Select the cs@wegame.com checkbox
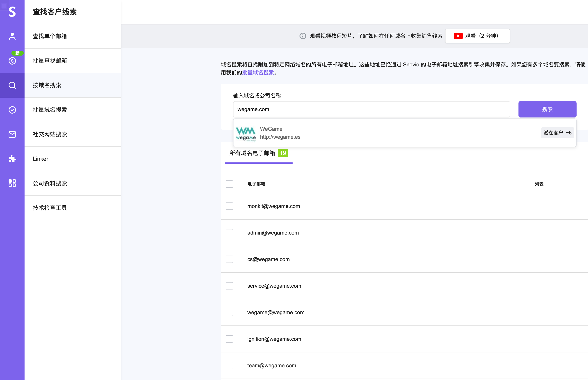This screenshot has width=588, height=380. tap(229, 259)
